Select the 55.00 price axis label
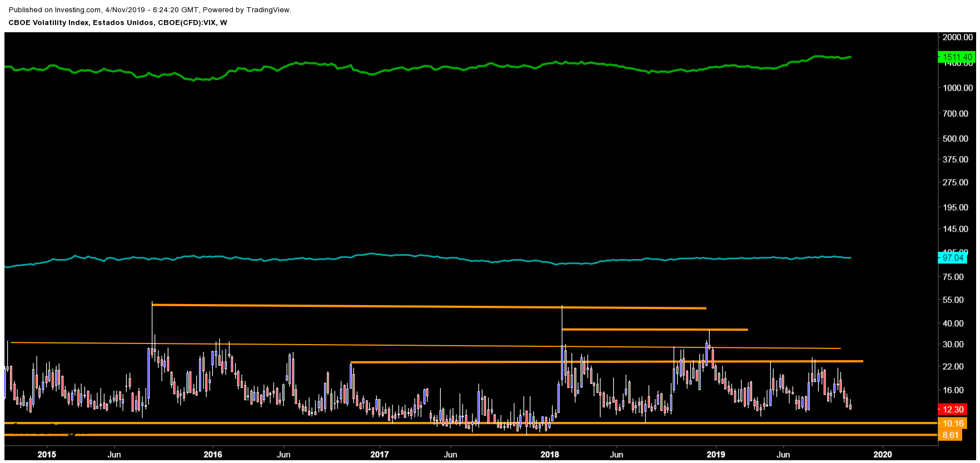The width and height of the screenshot is (980, 463). [x=953, y=300]
